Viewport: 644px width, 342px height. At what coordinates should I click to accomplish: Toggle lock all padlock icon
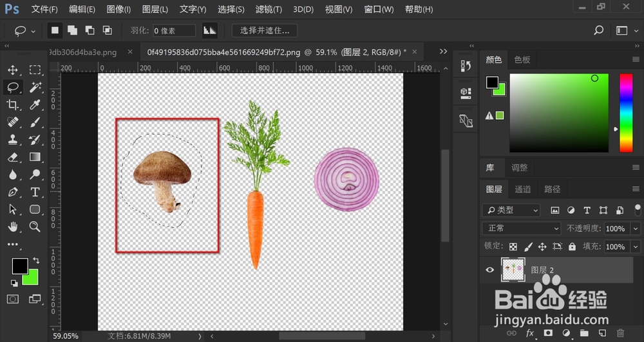coord(572,247)
